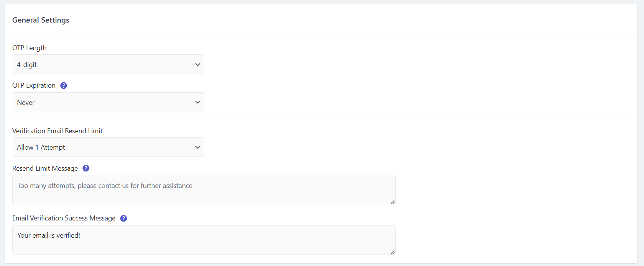The image size is (644, 266).
Task: Click the 'Verification Email Resend Limit' label
Action: coord(58,131)
